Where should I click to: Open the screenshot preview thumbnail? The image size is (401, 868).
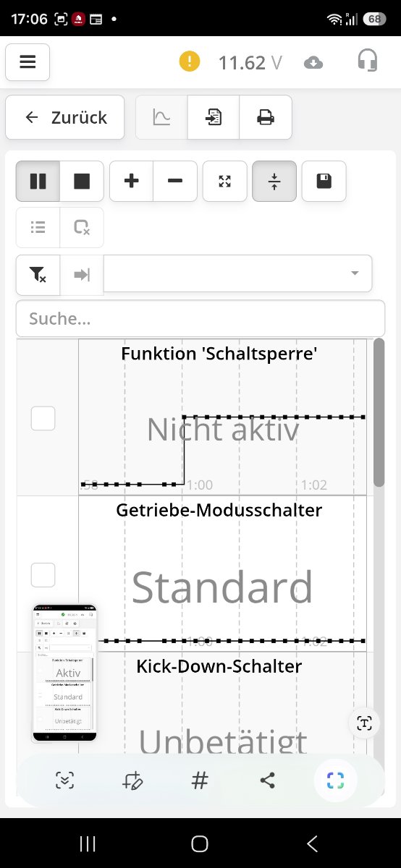(64, 673)
